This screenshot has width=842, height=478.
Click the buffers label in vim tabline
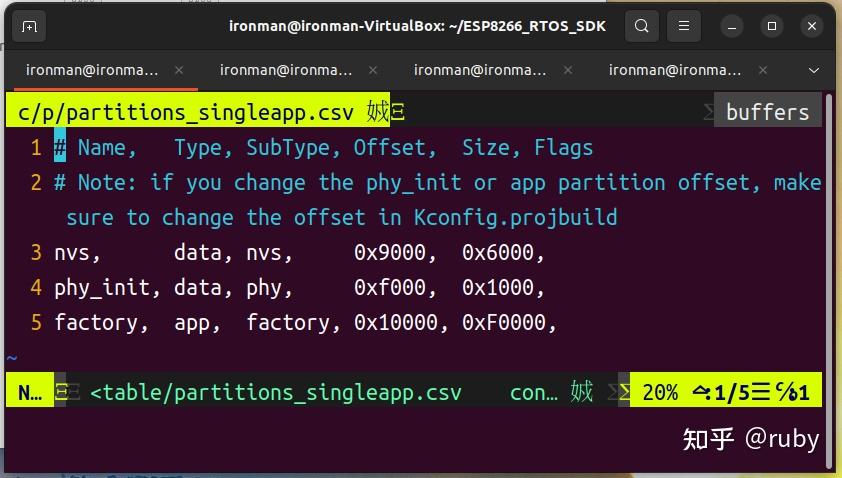767,112
